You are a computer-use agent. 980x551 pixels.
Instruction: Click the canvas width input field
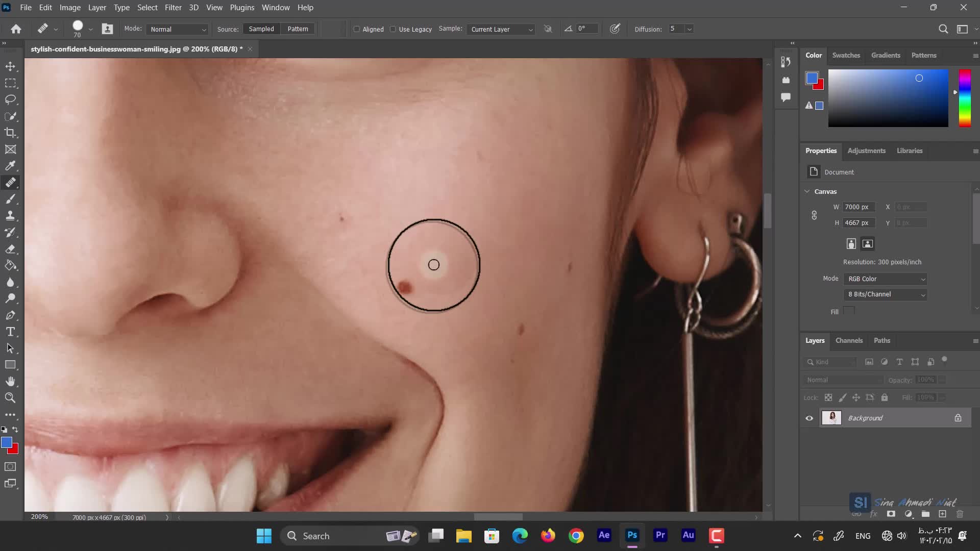pyautogui.click(x=858, y=207)
